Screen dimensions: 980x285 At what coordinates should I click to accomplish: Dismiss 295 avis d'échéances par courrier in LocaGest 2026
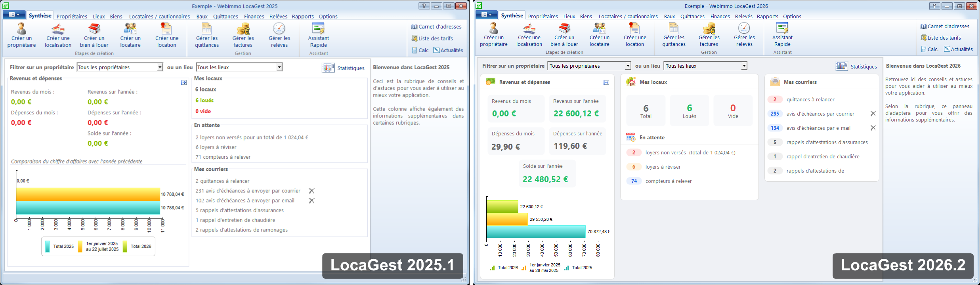(873, 114)
